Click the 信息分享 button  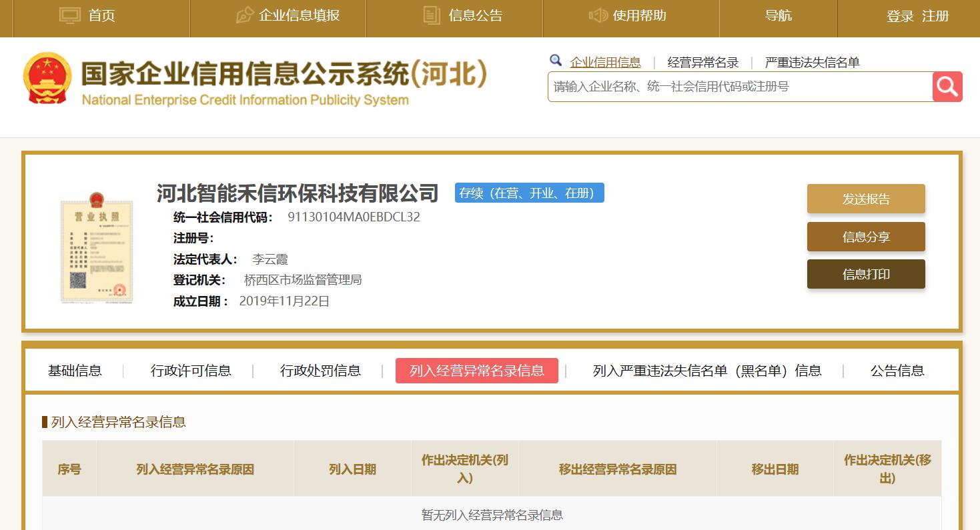point(866,237)
